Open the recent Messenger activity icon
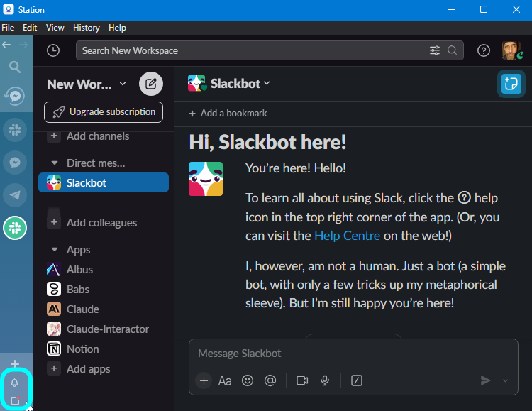 pos(15,96)
